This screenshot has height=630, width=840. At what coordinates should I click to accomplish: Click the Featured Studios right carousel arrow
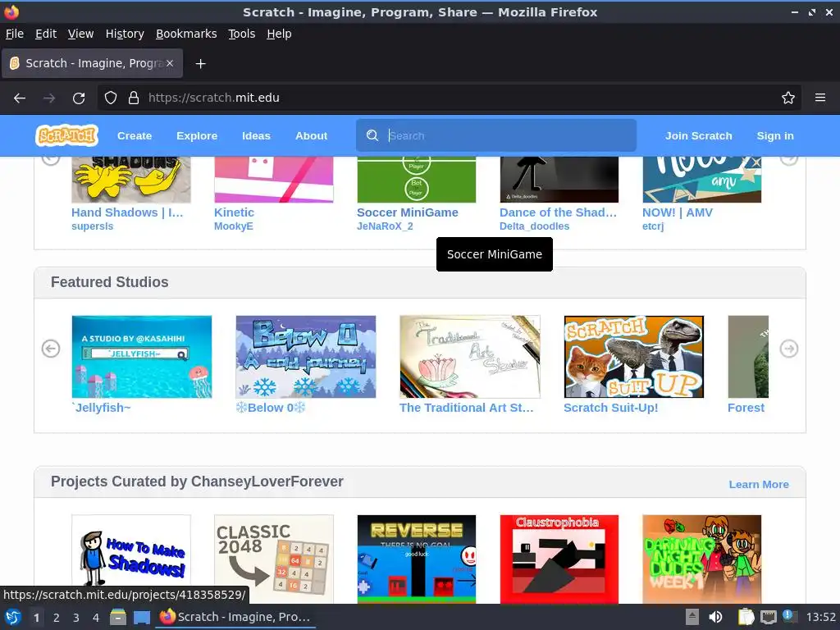click(789, 349)
